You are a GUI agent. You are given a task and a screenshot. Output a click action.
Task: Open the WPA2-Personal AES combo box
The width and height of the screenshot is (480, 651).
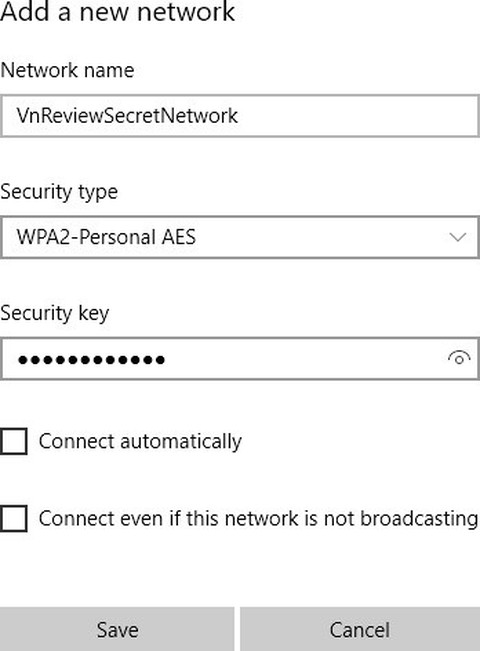pos(240,237)
